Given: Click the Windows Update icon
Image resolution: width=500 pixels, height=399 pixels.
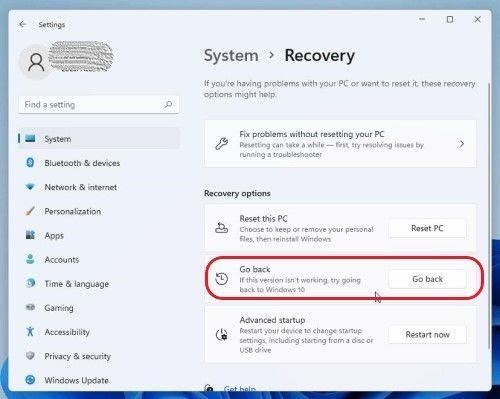Looking at the screenshot, I should (30, 380).
